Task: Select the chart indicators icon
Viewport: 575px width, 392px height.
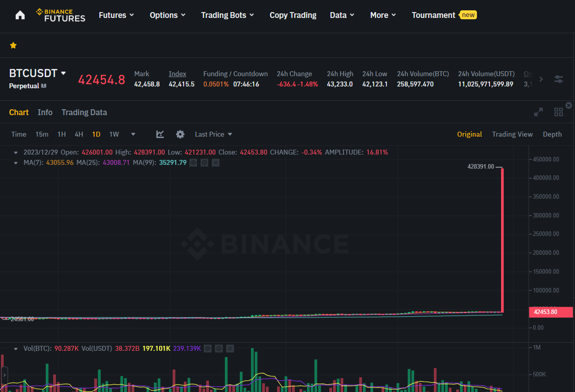Action: pos(160,134)
